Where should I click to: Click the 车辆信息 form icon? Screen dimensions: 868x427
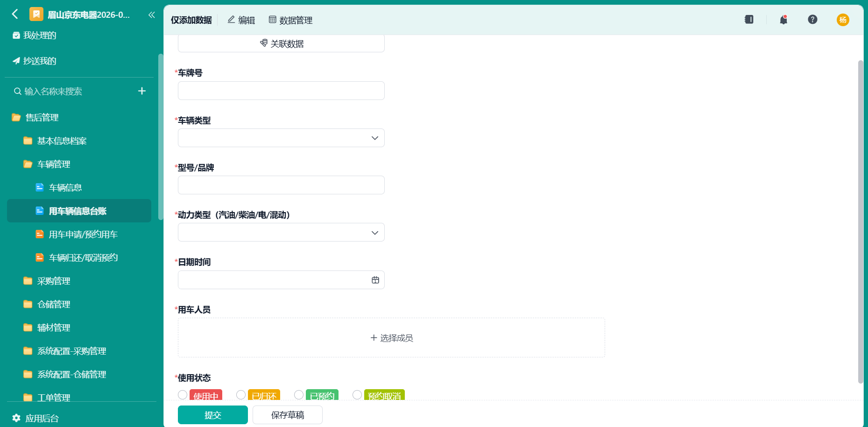click(x=40, y=187)
